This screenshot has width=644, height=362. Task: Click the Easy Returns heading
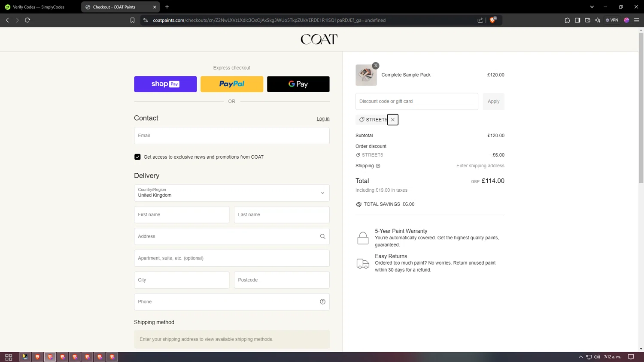(x=391, y=256)
